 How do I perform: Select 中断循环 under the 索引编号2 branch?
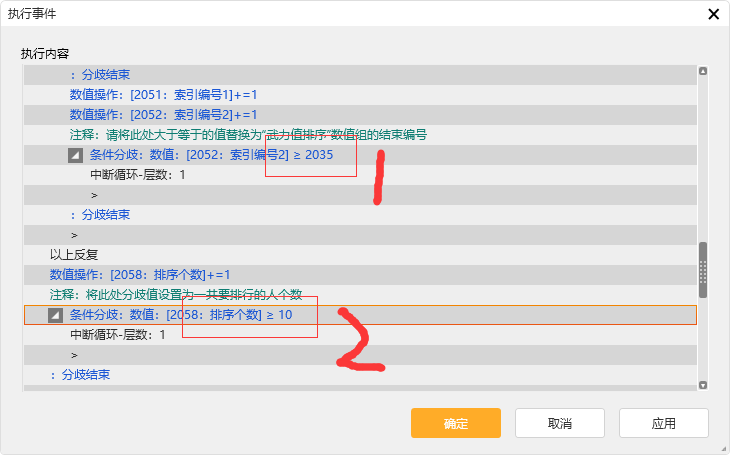pyautogui.click(x=138, y=175)
